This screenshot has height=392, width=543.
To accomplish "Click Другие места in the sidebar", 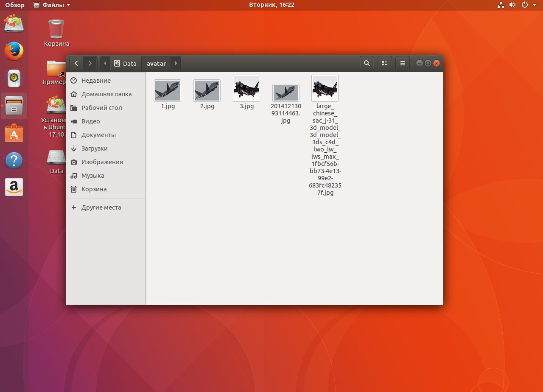I will pyautogui.click(x=101, y=207).
